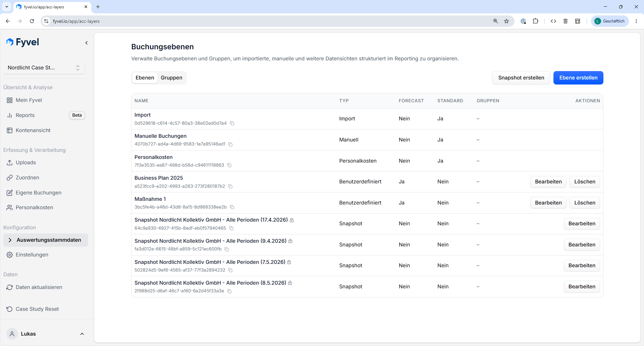644x346 pixels.
Task: Copy the Personalkosten layer ID
Action: click(x=229, y=165)
